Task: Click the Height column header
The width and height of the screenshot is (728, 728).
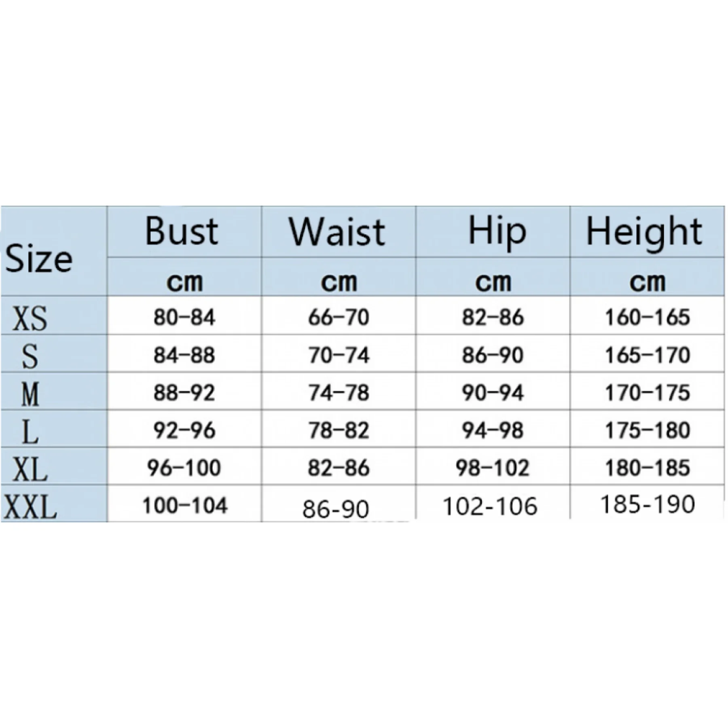Action: [x=647, y=231]
